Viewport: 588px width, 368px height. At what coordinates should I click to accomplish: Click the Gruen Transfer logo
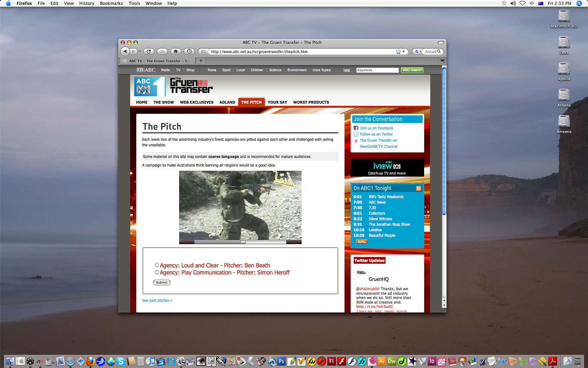(191, 85)
